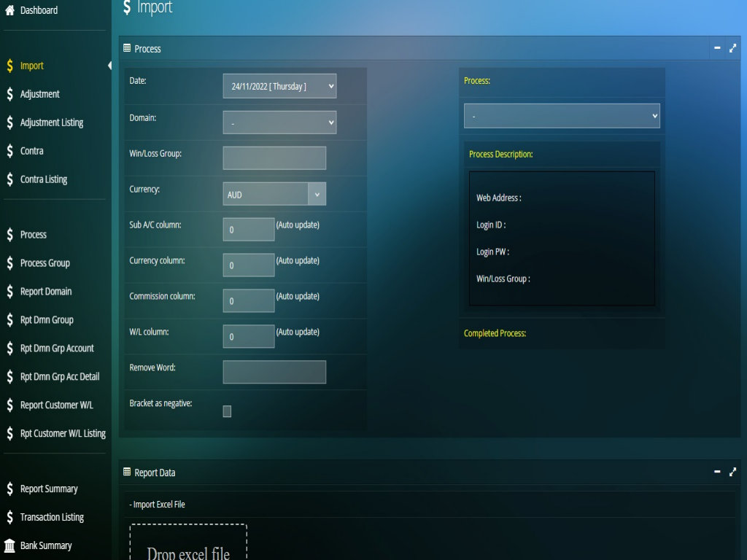The height and width of the screenshot is (560, 747).
Task: Click the Dashboard home icon
Action: coord(10,10)
